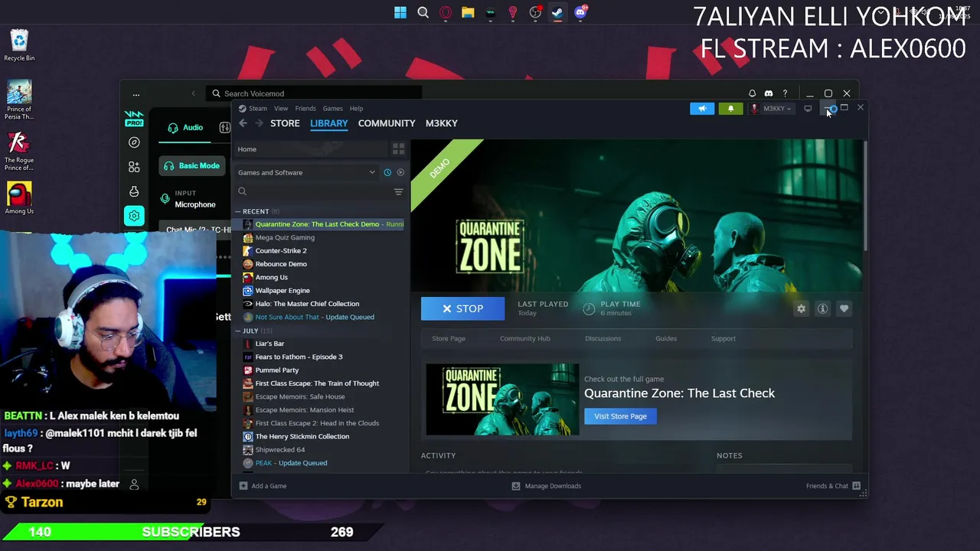Select Liar's Bar in library
Viewport: 980px width, 551px height.
[269, 344]
